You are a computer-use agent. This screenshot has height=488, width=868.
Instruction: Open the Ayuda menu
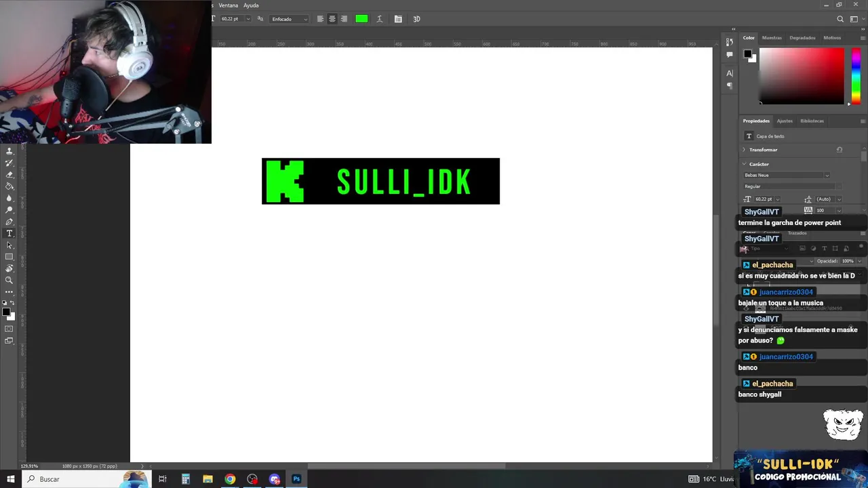(251, 5)
